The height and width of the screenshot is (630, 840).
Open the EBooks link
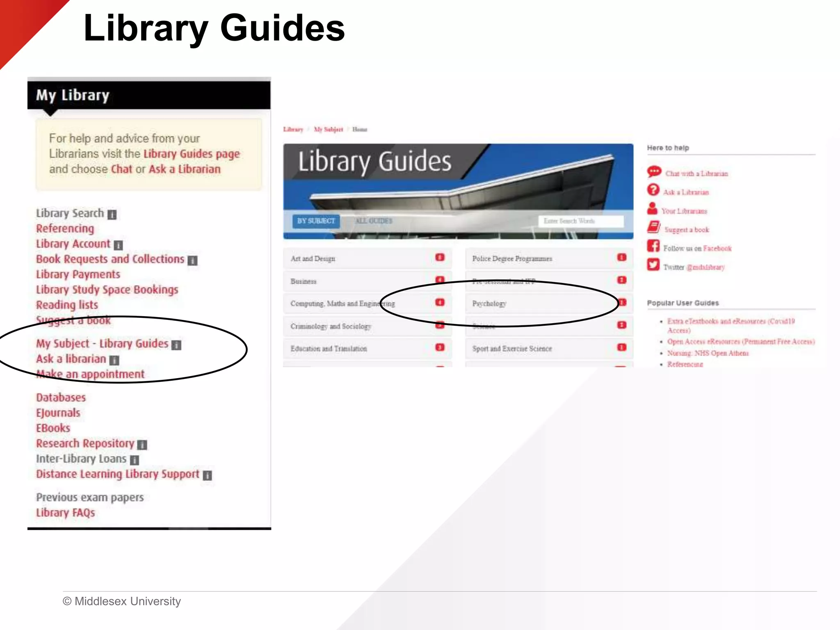pyautogui.click(x=53, y=428)
